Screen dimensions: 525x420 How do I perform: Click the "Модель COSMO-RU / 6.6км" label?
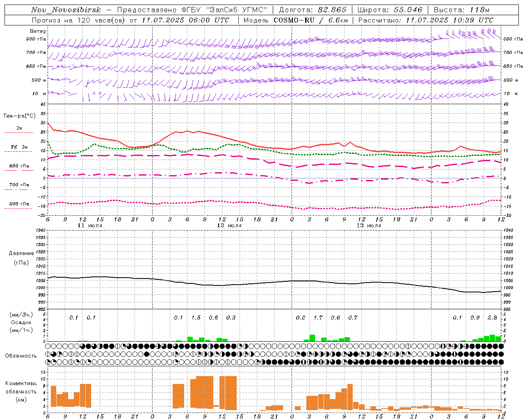(x=295, y=20)
